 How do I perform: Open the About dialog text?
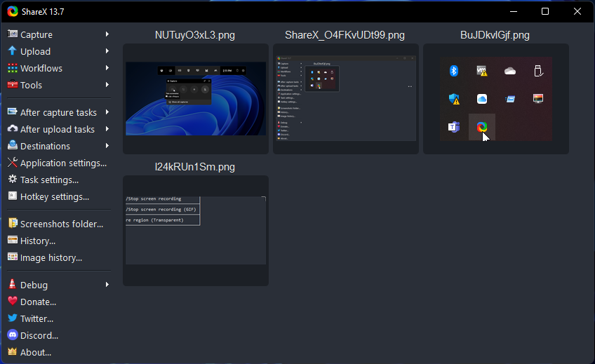[36, 353]
